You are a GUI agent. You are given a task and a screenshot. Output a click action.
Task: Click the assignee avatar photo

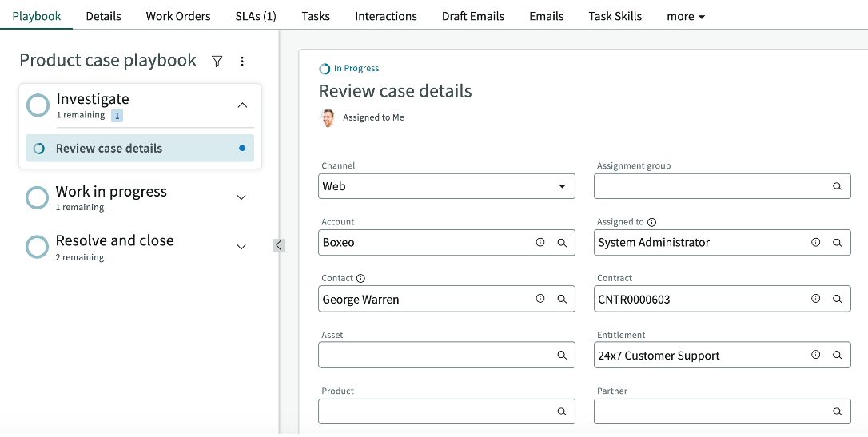coord(328,117)
